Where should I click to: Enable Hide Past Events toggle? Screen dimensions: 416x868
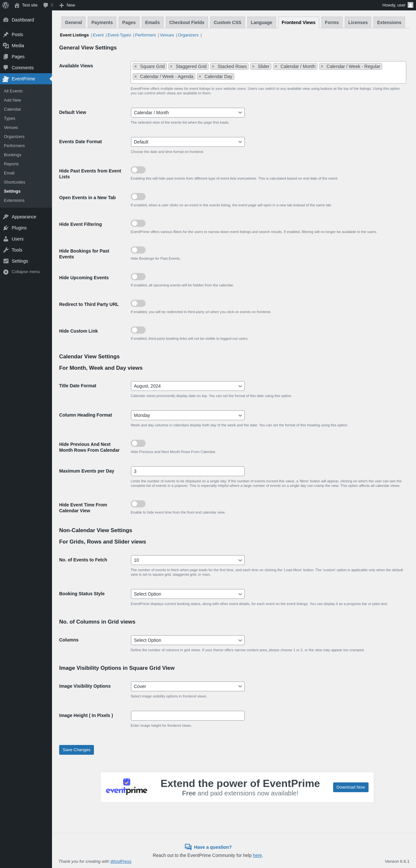click(138, 170)
